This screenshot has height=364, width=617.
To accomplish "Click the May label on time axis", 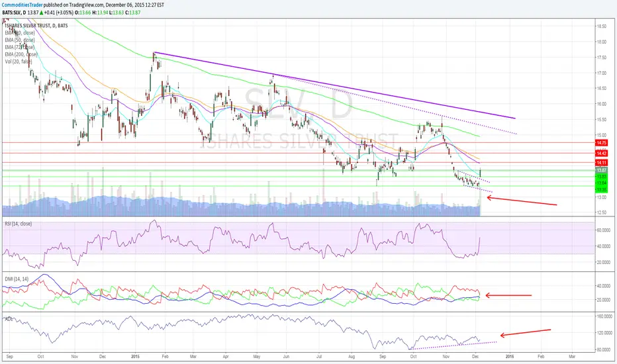I will pos(257,357).
